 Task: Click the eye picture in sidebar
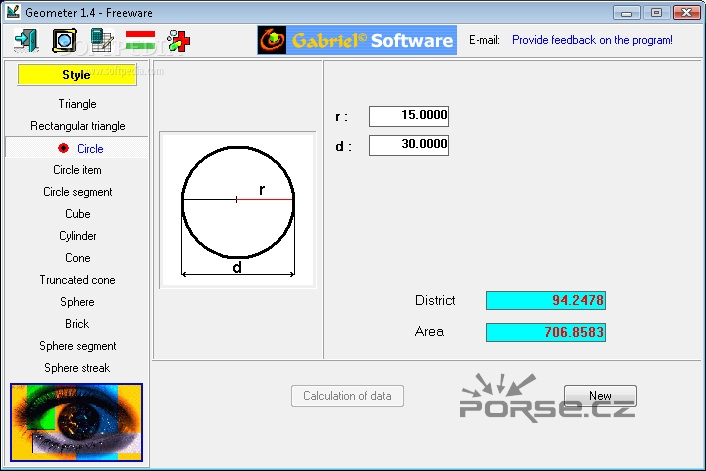point(77,420)
